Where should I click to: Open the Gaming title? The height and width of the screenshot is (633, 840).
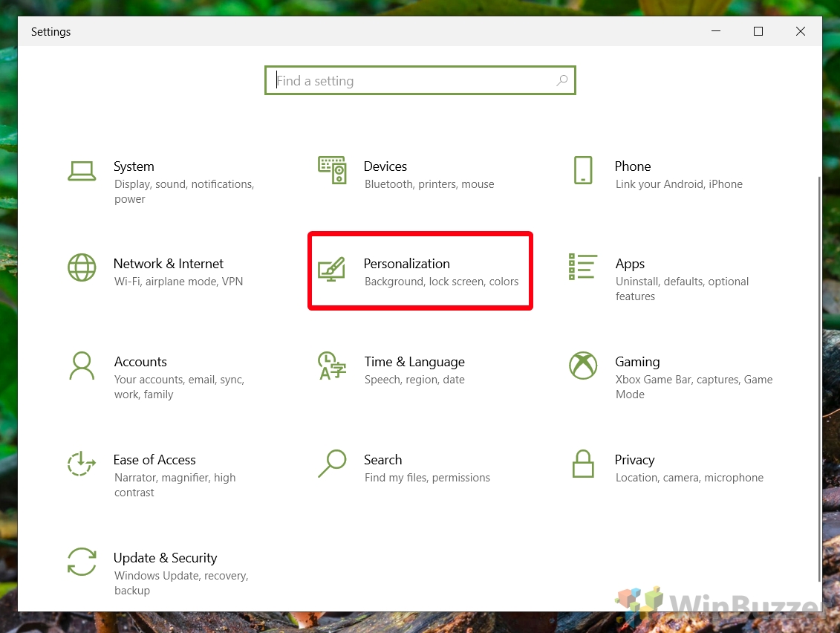coord(637,363)
